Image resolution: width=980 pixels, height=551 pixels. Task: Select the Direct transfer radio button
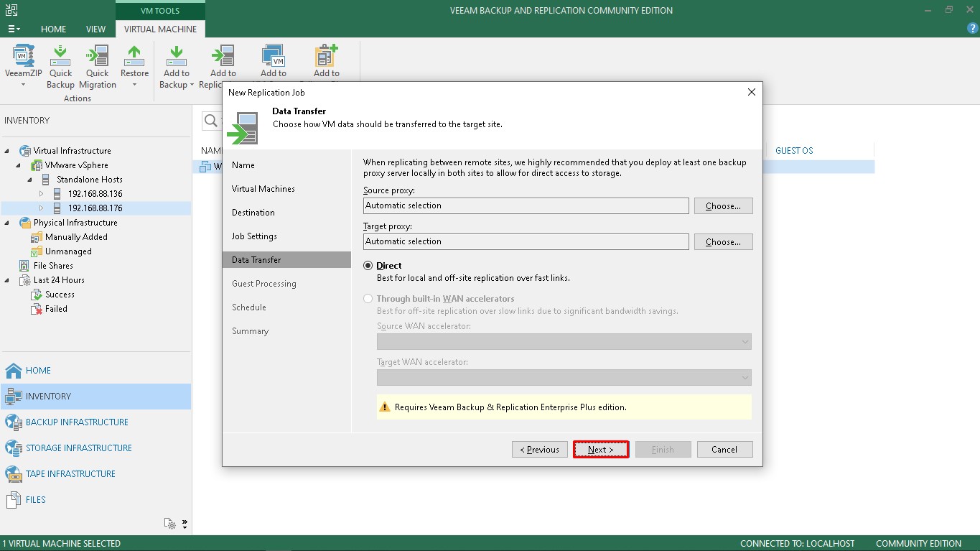368,266
